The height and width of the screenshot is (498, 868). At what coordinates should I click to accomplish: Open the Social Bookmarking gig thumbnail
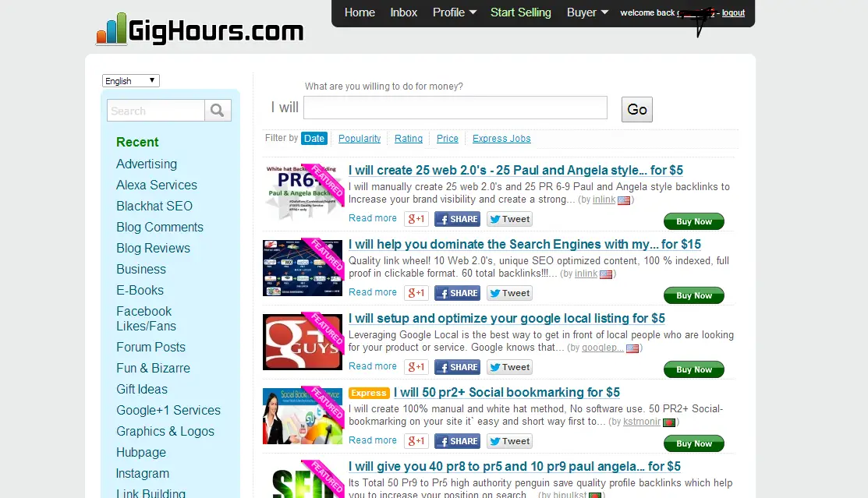point(303,415)
